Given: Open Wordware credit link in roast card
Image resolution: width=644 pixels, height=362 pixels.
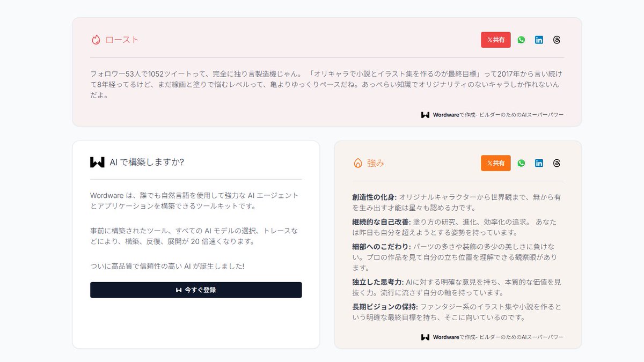Looking at the screenshot, I should coord(498,115).
